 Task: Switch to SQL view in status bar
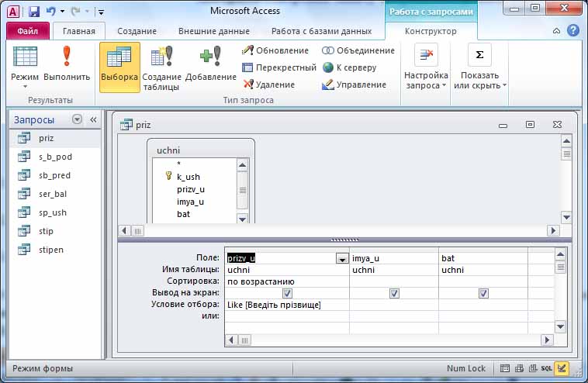click(x=546, y=368)
